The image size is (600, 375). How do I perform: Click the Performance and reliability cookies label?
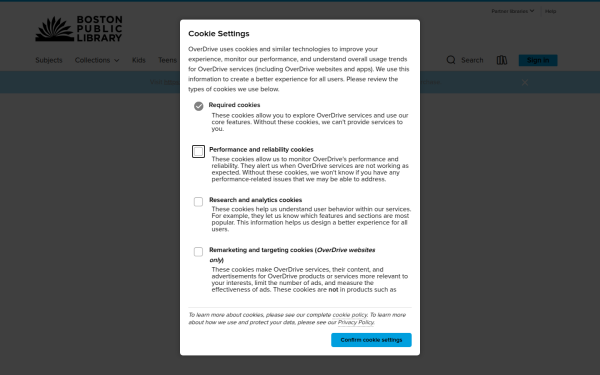point(261,150)
